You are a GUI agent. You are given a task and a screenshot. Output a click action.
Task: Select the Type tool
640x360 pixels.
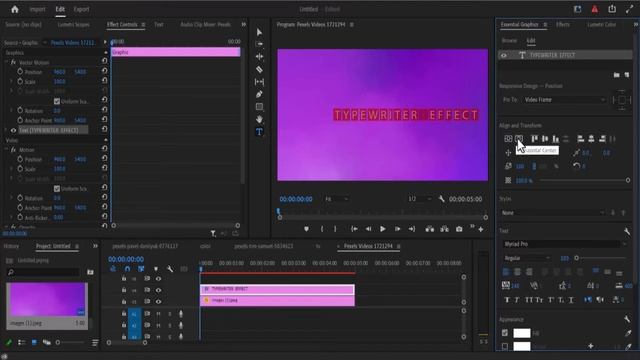(x=259, y=132)
